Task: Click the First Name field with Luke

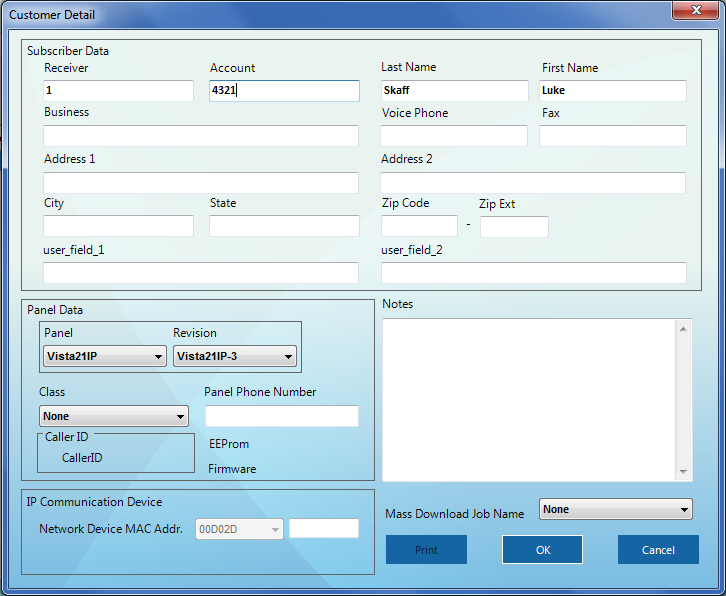Action: click(x=613, y=91)
